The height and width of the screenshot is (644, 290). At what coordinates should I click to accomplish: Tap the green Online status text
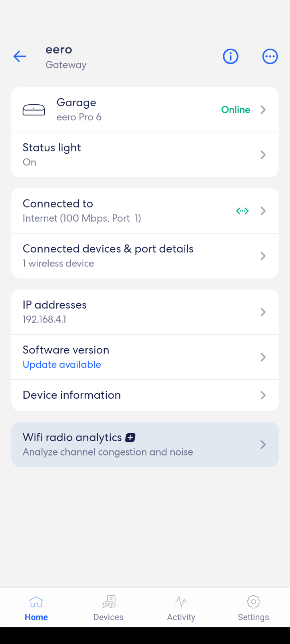coord(236,110)
